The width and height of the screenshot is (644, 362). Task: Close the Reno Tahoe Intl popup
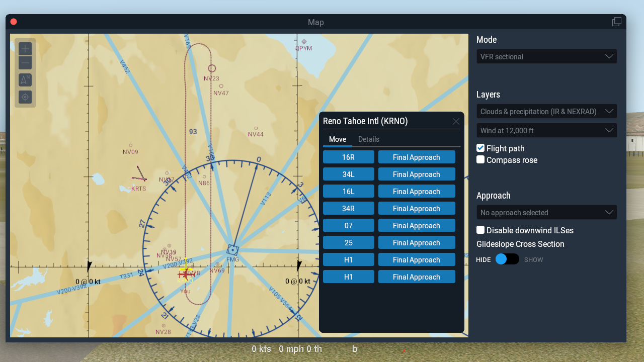click(x=456, y=121)
